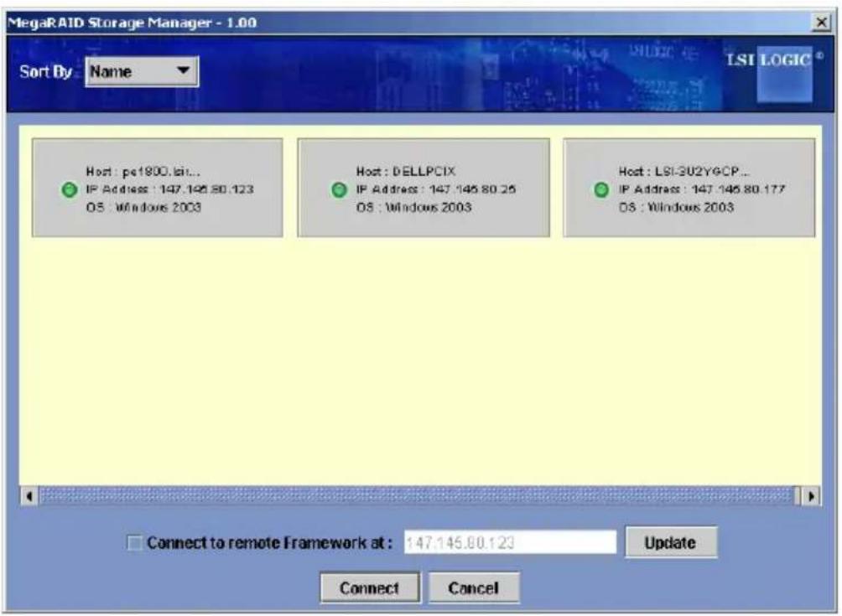Click the horizontal scrollbar track
842x616 pixels.
click(420, 496)
